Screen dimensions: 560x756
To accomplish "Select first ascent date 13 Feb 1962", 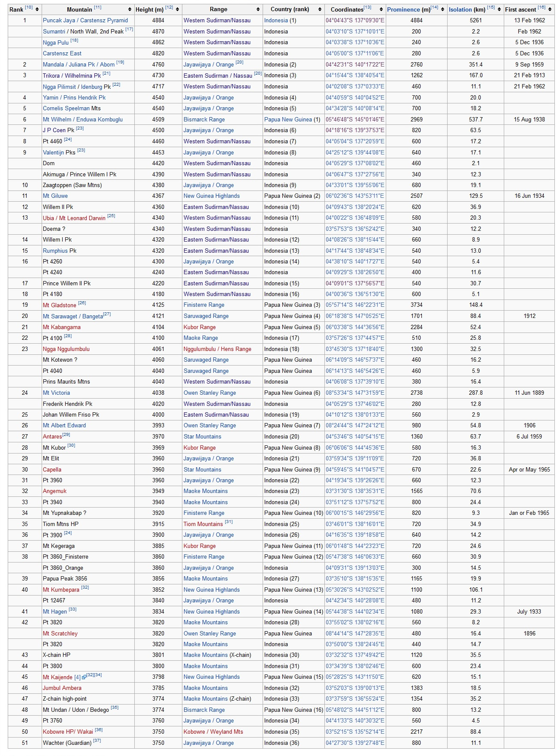I will pos(530,20).
